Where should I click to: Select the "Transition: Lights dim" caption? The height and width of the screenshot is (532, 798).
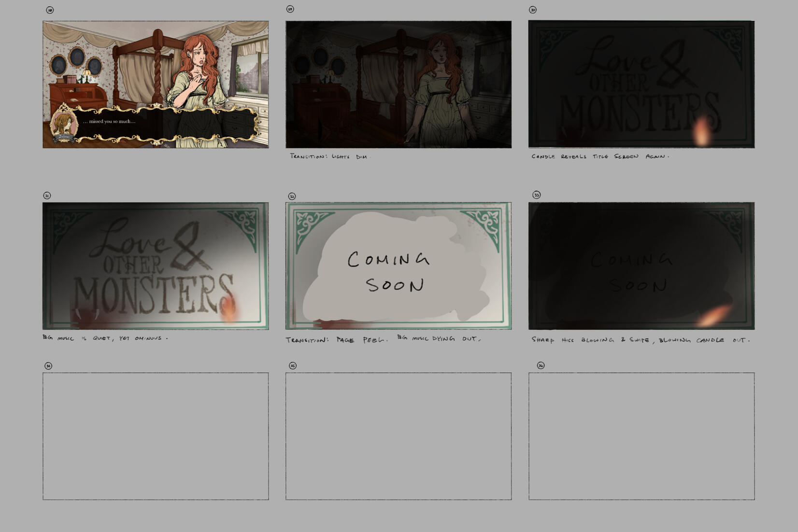coord(329,156)
